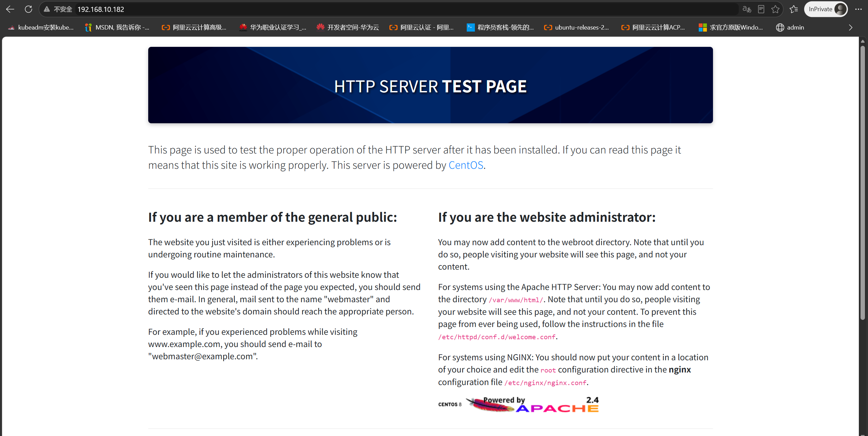Open ubuntu-releases bookmark
This screenshot has height=436, width=868.
577,28
